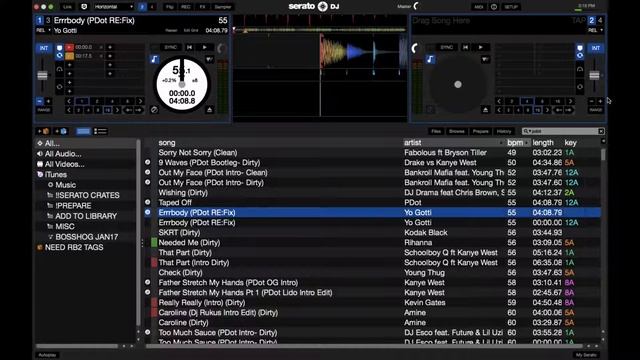
Task: Click the red cue point 1 on deck 1
Action: pos(69,47)
